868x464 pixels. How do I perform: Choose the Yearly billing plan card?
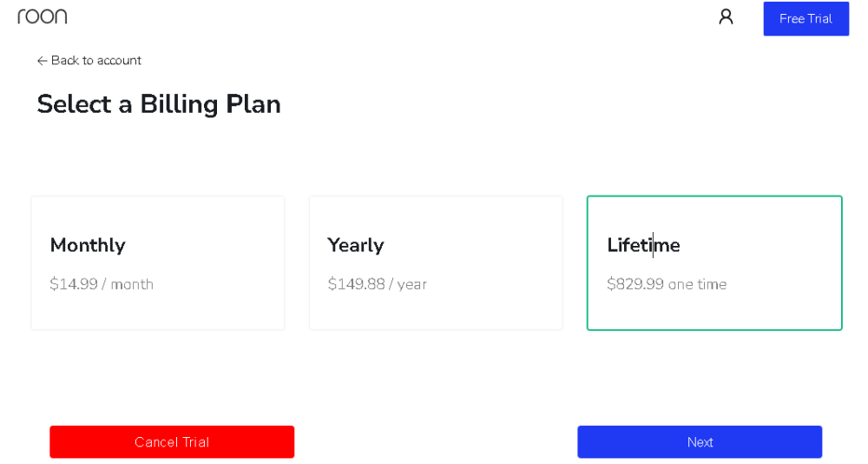tap(436, 262)
